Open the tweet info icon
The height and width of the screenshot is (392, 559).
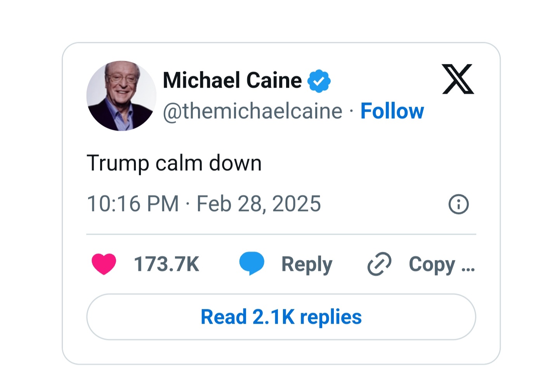(x=458, y=204)
